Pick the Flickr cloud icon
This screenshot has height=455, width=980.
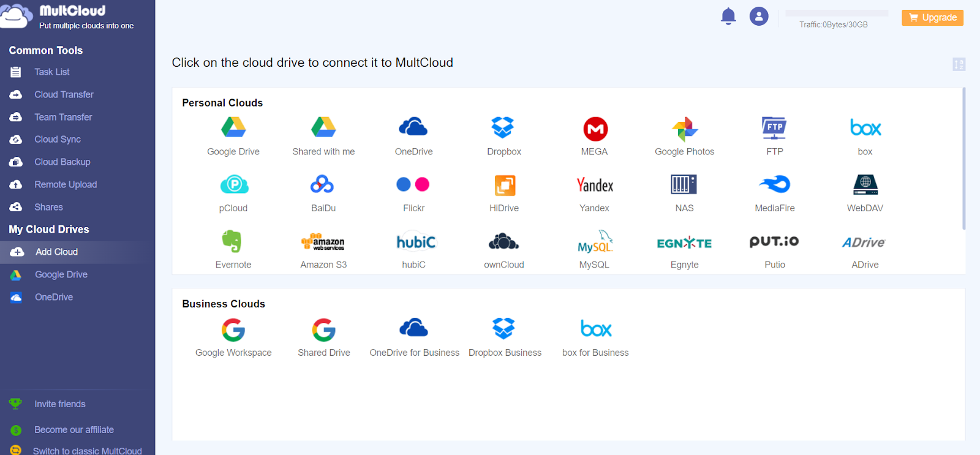413,184
